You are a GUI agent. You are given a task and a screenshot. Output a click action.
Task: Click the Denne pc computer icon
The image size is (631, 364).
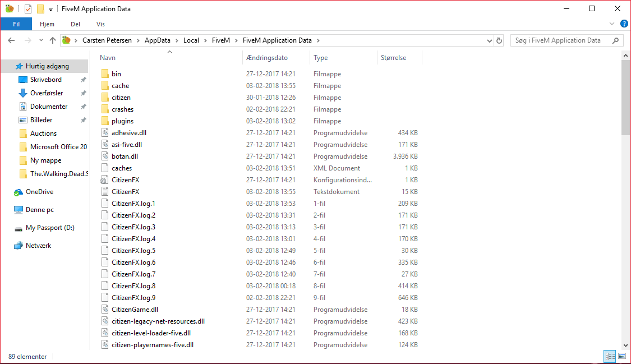(x=18, y=210)
